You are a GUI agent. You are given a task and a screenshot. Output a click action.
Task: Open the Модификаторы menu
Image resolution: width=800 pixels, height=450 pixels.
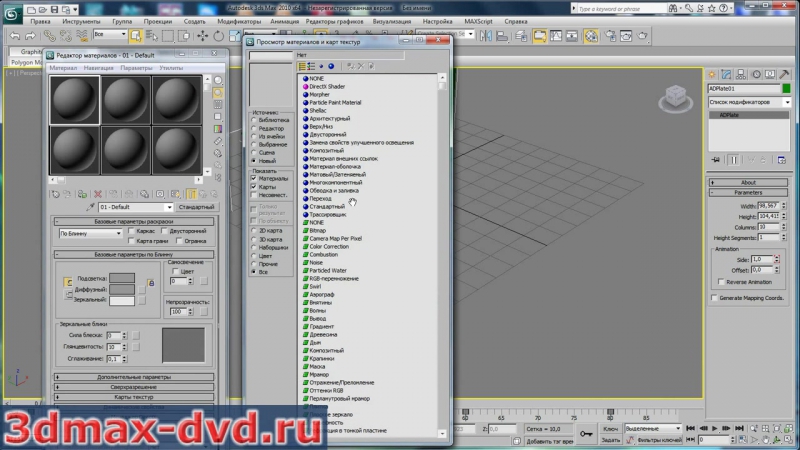(x=239, y=21)
